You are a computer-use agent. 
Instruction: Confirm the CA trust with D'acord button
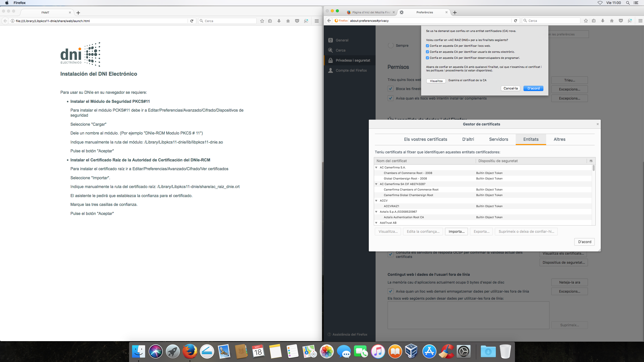tap(533, 88)
